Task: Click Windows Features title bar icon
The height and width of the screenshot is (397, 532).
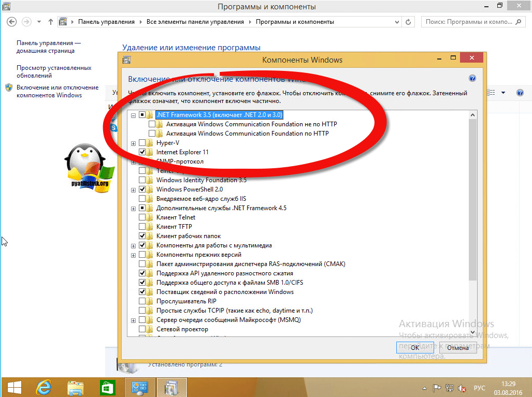Action: coord(126,60)
